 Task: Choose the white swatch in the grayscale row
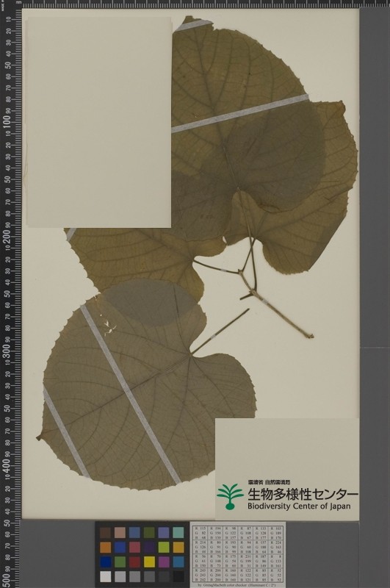(105, 576)
